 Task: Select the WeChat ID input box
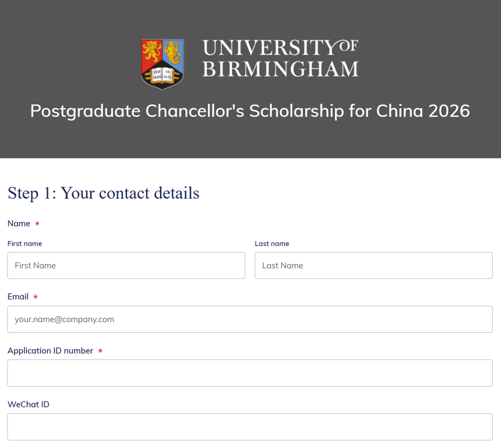pyautogui.click(x=250, y=426)
